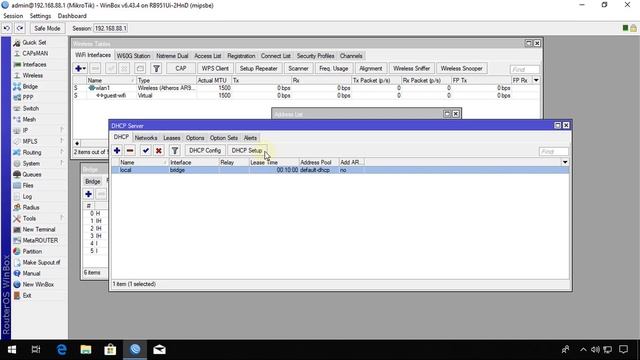Open the Manual entry
The image size is (640, 360).
[x=31, y=274]
